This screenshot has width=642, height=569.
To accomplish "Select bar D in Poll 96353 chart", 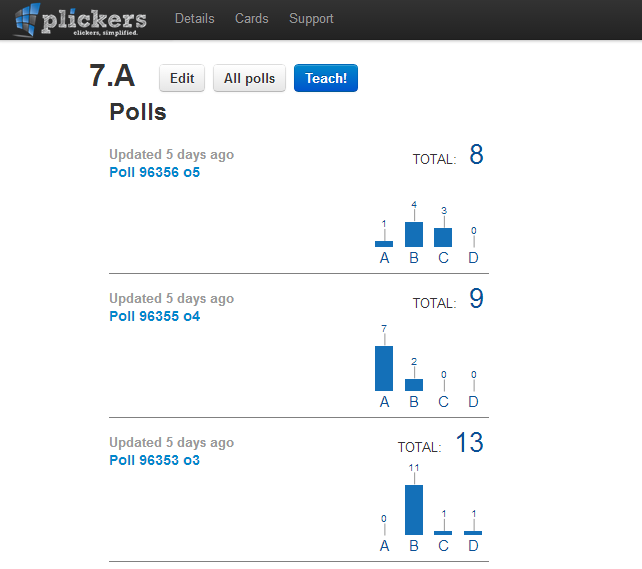I will [x=473, y=533].
